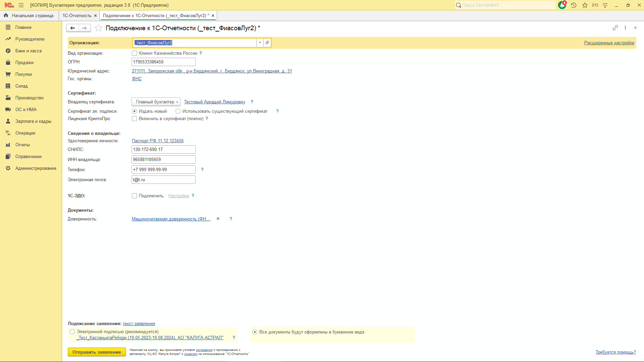Click into the СНИЛС field
Viewport: 644px width, 362px height.
tap(163, 149)
